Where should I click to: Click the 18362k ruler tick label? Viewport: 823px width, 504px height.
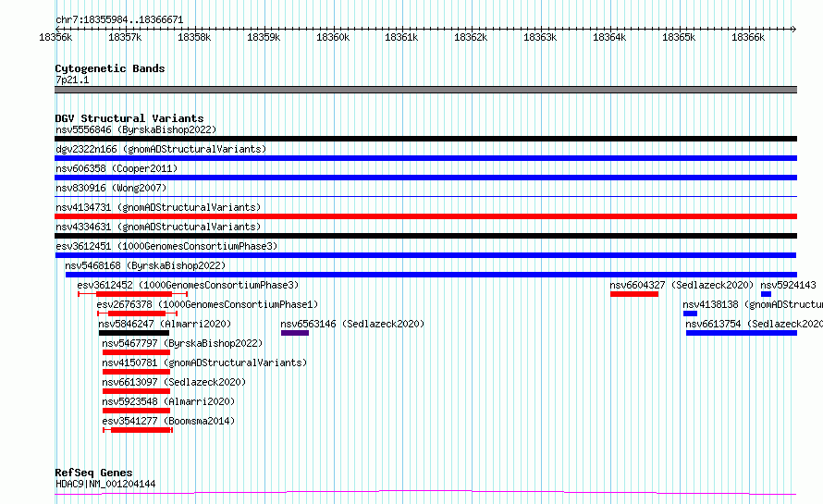(x=471, y=37)
